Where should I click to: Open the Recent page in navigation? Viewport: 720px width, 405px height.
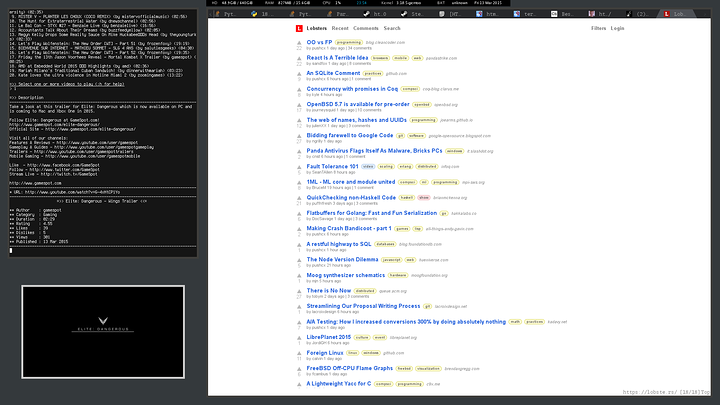pos(340,28)
